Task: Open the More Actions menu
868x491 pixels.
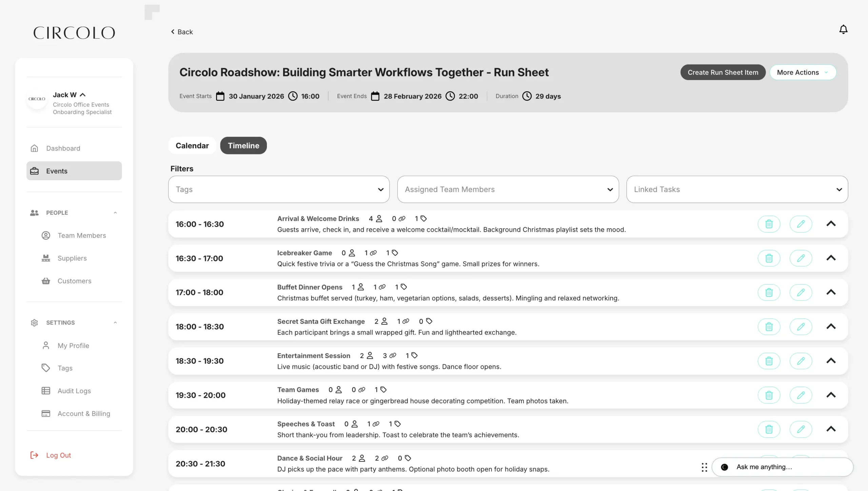Action: click(802, 72)
